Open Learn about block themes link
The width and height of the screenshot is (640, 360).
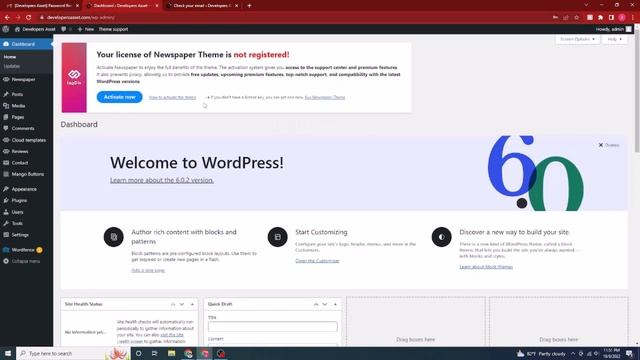[x=486, y=267]
